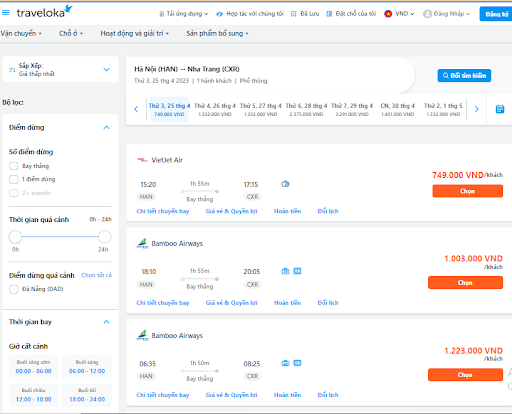Viewport: 512px width, 414px height.
Task: Click the Đã Lưu bookmark icon
Action: 293,14
